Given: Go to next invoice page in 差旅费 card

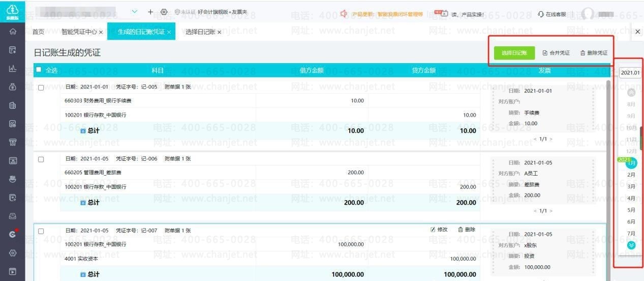Looking at the screenshot, I should (551, 211).
